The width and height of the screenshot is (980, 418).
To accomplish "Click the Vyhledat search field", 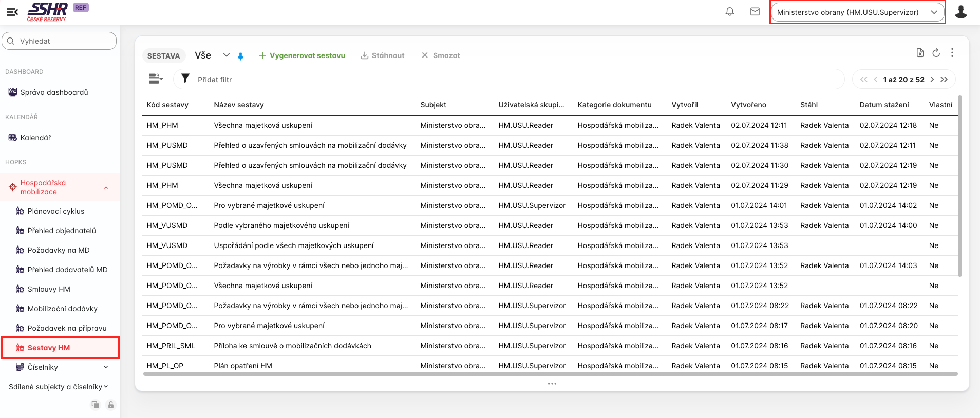I will coord(59,41).
